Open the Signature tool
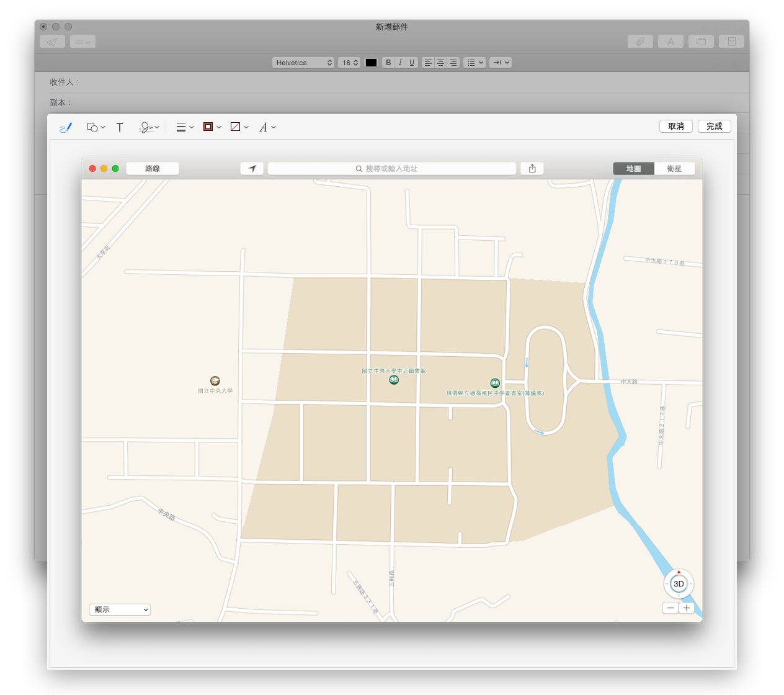Viewport: 784px width, 695px height. (148, 127)
